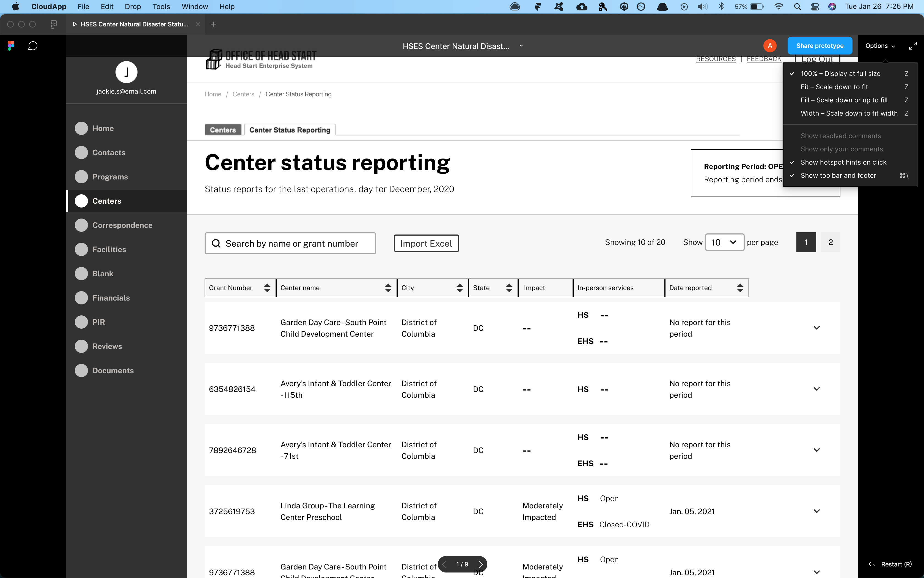Expand row for grant 7892646728

pos(816,450)
